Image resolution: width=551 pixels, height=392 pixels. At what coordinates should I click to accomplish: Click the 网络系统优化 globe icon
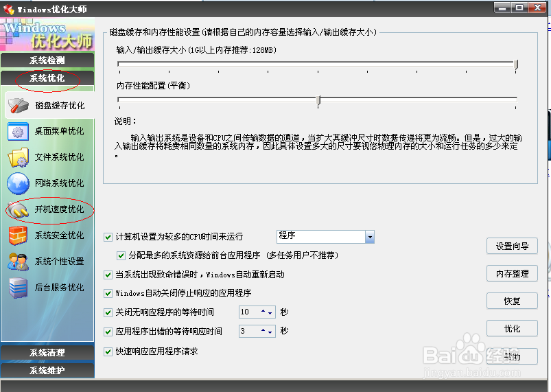point(18,183)
